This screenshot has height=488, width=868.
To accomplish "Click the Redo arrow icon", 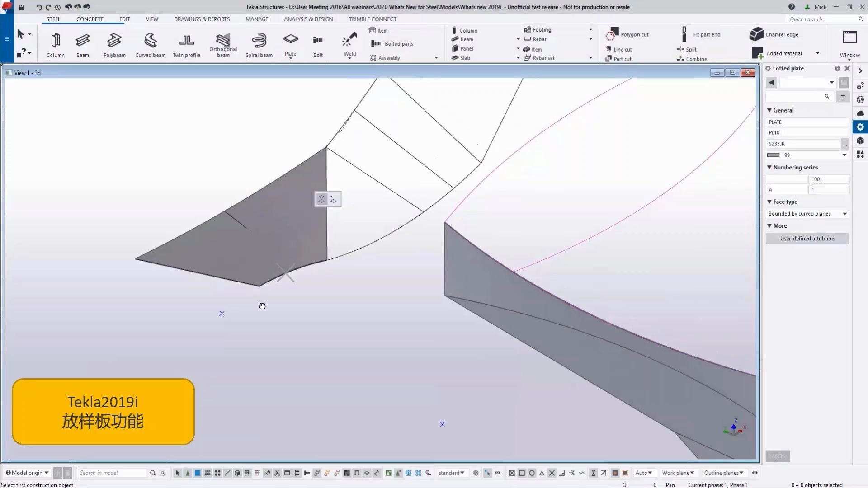I will (48, 7).
